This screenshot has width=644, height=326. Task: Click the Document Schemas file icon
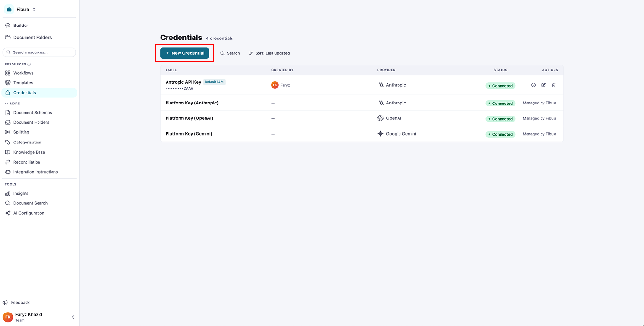point(8,113)
